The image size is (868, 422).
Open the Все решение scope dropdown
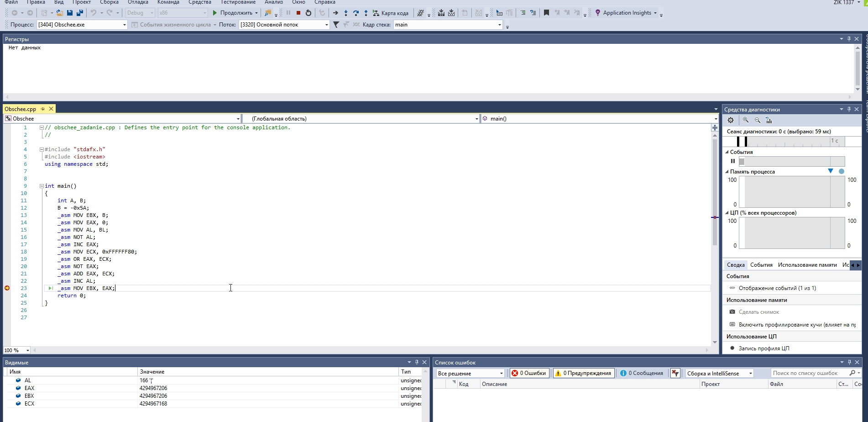(x=470, y=373)
